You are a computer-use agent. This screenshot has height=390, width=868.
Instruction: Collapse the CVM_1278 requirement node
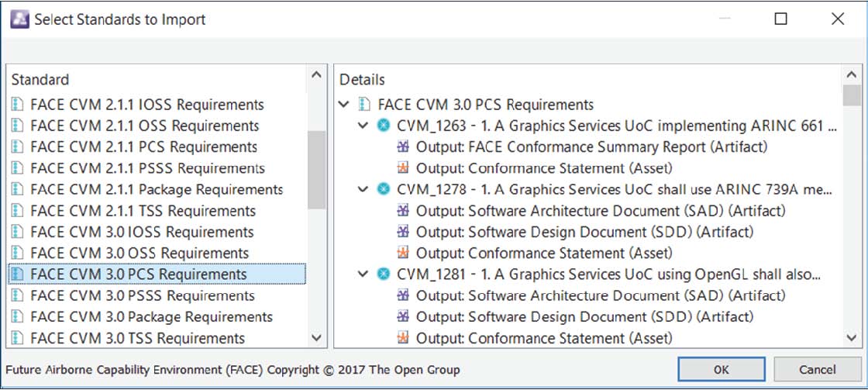coord(363,189)
